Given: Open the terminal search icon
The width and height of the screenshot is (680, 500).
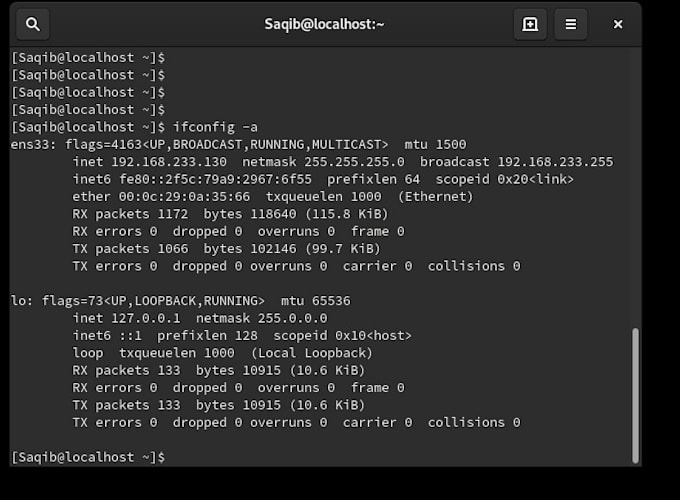Looking at the screenshot, I should point(33,24).
